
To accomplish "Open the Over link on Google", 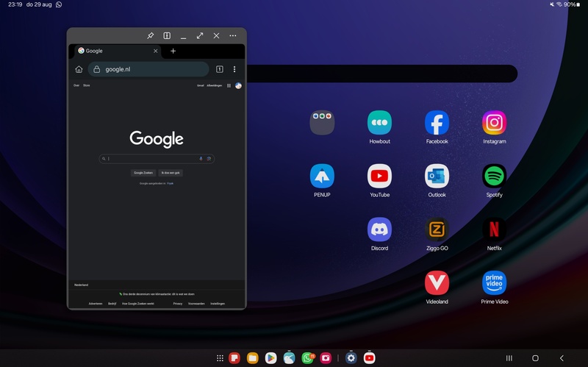I will point(76,85).
